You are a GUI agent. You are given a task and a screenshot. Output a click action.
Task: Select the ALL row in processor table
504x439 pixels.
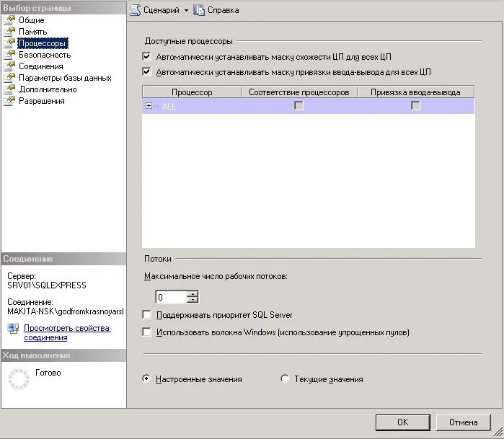click(x=309, y=106)
